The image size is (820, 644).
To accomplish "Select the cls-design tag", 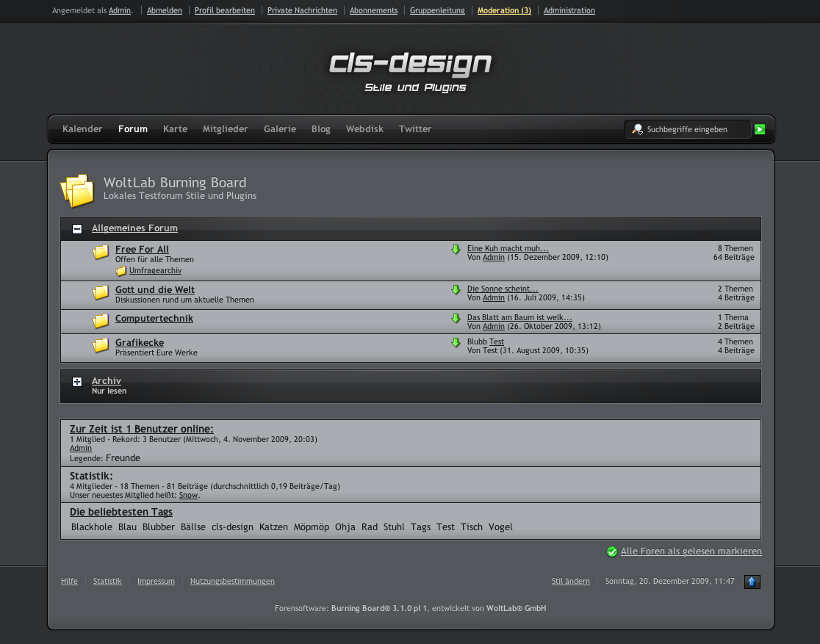I will (x=232, y=527).
